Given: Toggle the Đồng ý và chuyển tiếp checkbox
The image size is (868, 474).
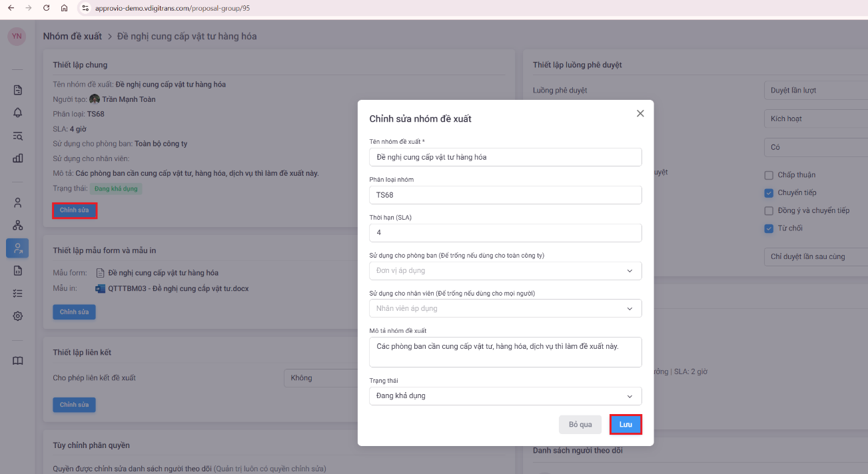Looking at the screenshot, I should 769,211.
